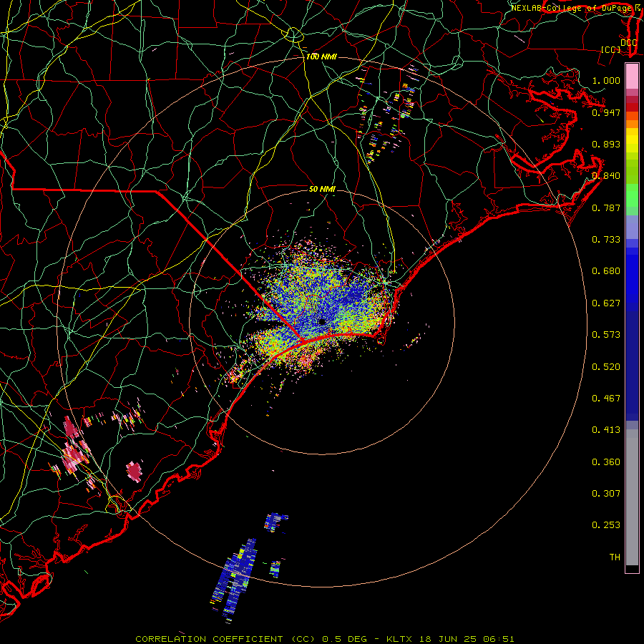The height and width of the screenshot is (644, 644).
Task: Click the 0.307 scale value
Action: click(x=606, y=494)
